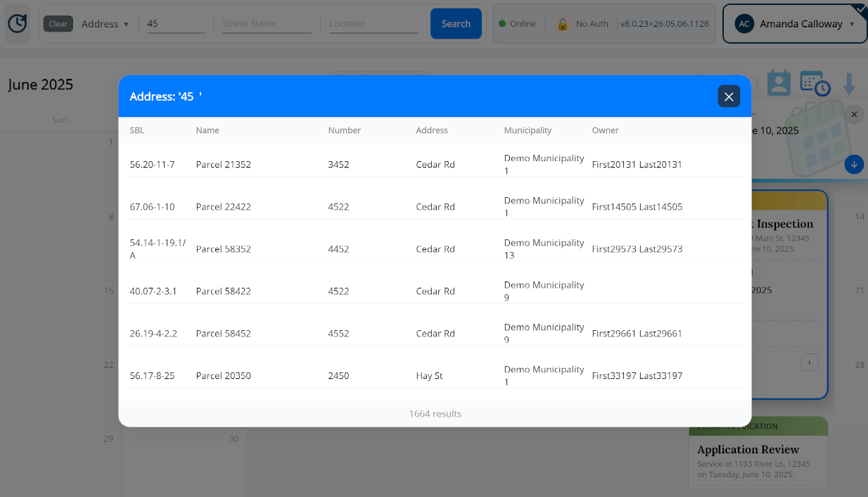Image resolution: width=868 pixels, height=497 pixels.
Task: Open the Application Review card
Action: [x=758, y=453]
